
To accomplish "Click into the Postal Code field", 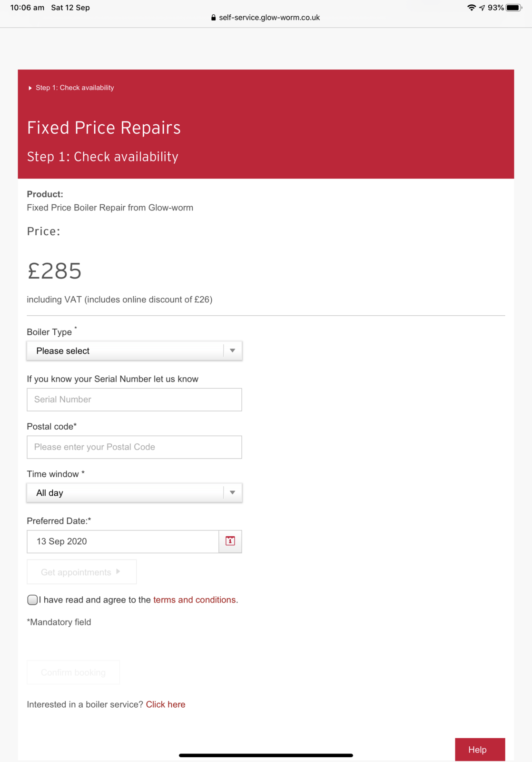I will [x=134, y=447].
